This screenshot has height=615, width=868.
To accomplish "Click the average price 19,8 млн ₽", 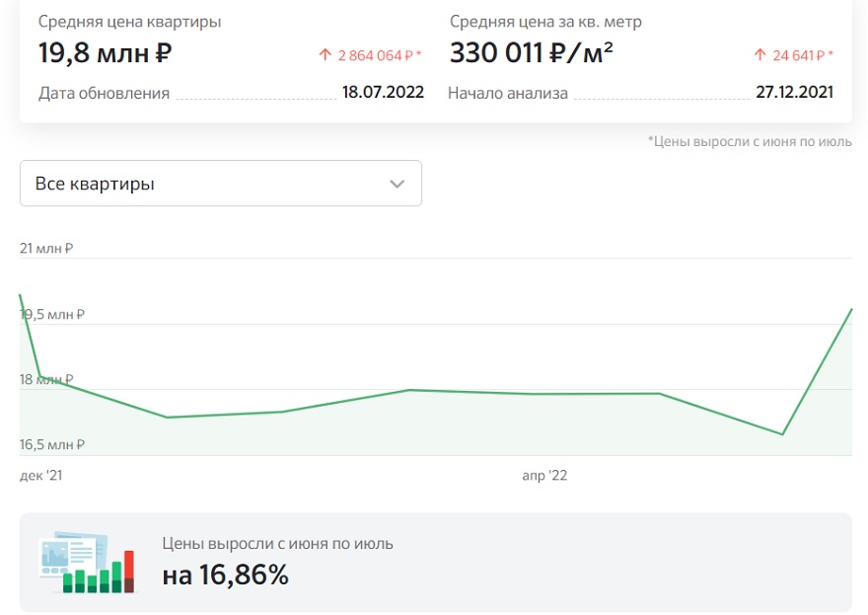I will pos(106,53).
